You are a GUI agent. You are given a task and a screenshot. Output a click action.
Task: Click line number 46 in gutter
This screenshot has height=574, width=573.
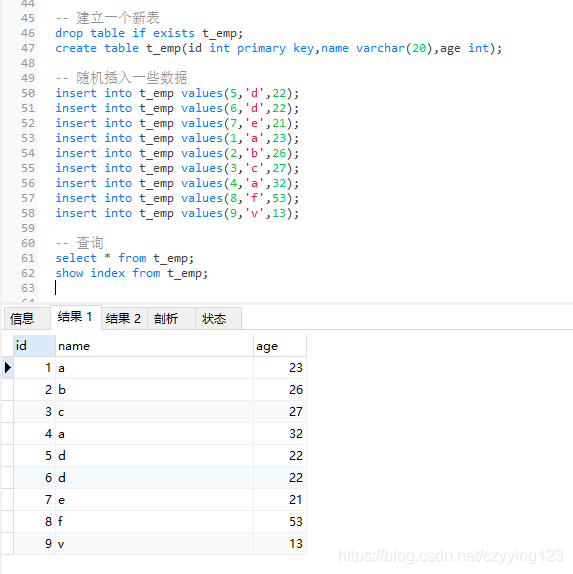(x=28, y=33)
